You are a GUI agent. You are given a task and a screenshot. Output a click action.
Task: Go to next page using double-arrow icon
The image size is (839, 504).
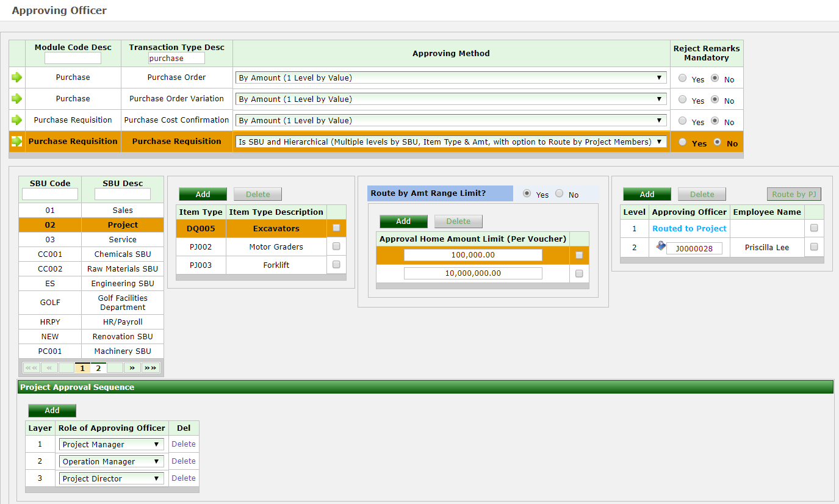[x=132, y=367]
